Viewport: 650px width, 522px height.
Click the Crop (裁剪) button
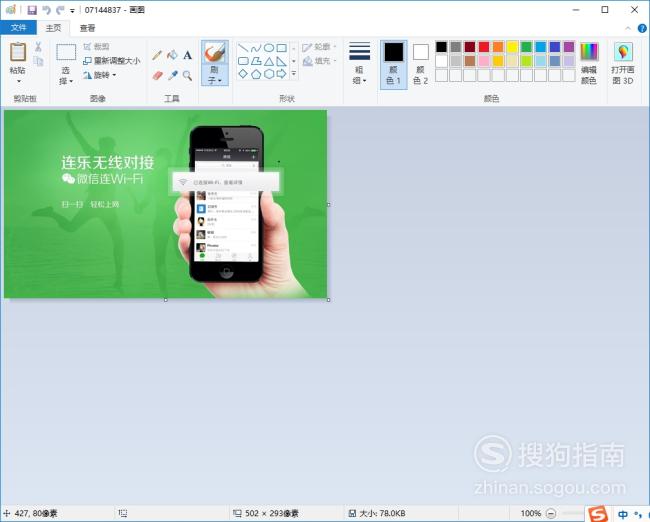pos(97,47)
